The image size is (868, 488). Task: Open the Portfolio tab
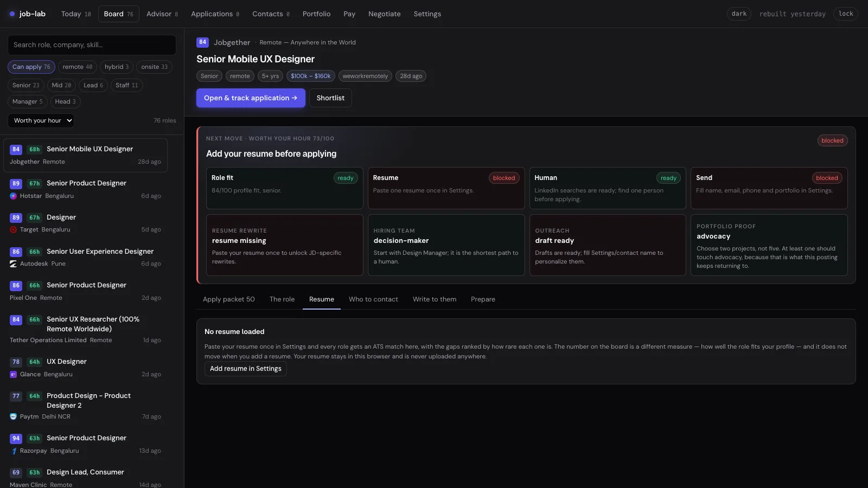tap(316, 14)
